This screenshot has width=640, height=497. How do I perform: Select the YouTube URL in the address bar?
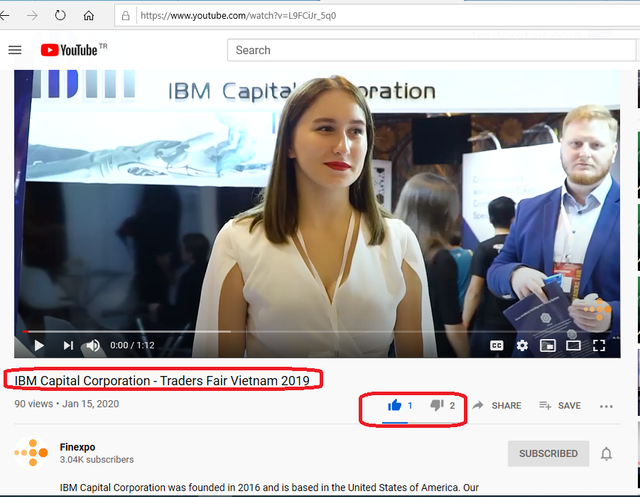click(x=238, y=16)
